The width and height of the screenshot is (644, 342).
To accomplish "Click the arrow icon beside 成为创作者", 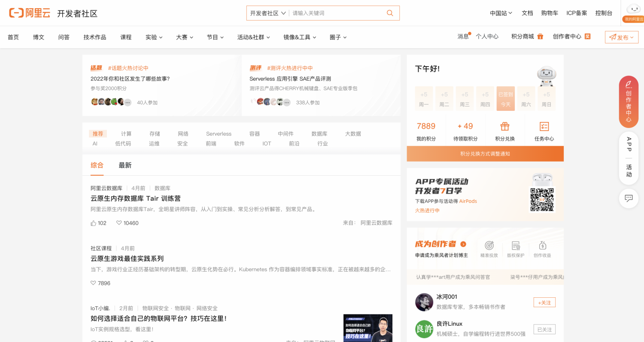I will coord(463,244).
